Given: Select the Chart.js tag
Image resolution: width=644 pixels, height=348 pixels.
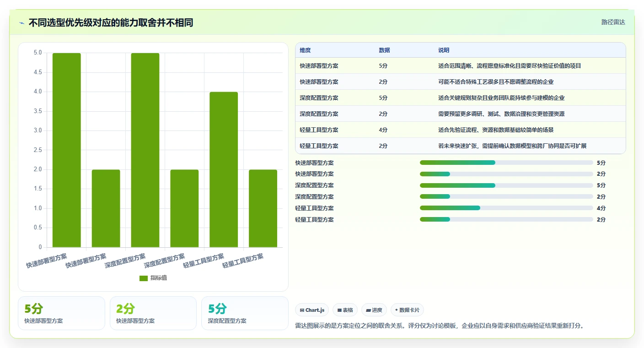Looking at the screenshot, I should click(312, 310).
